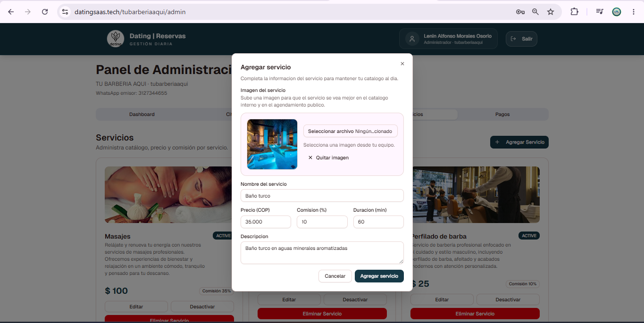Click the page's Agregar Servicio button

tap(519, 142)
